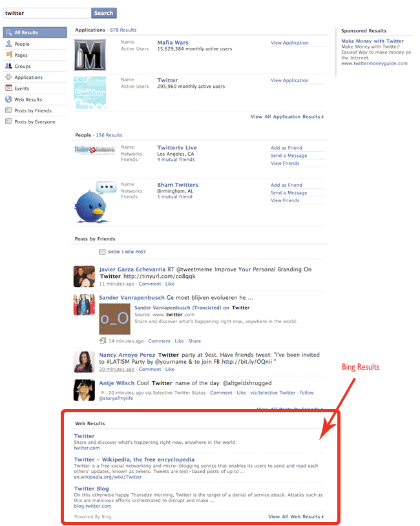Send a Message to Bham Twitters
This screenshot has height=526, width=420.
289,193
